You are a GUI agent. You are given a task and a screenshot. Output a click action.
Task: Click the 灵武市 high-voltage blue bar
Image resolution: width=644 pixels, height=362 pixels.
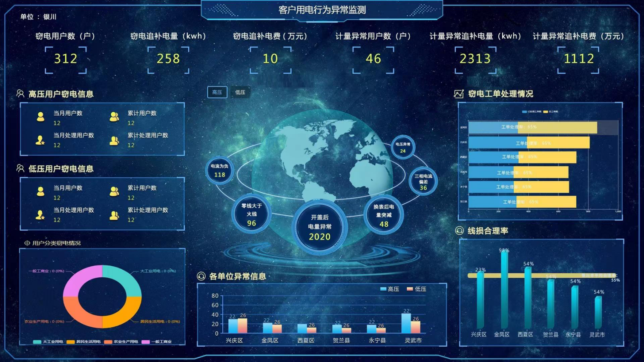pyautogui.click(x=406, y=323)
